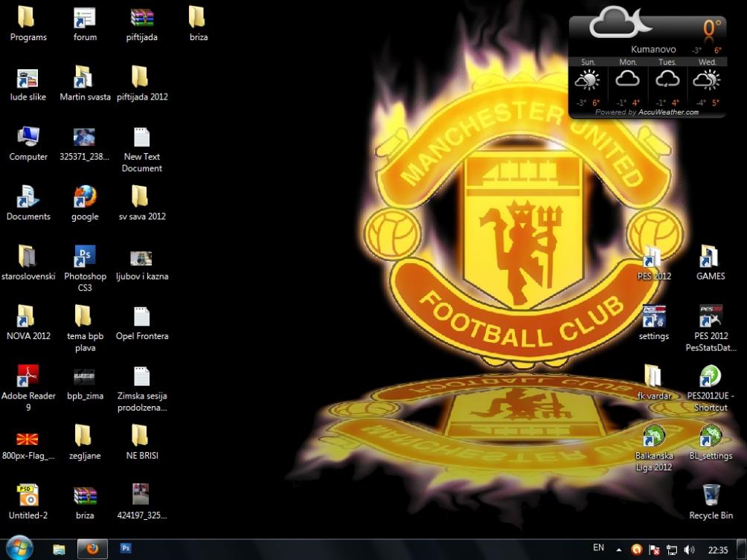
Task: Select the Untitled-2 PSD file
Action: tap(28, 496)
